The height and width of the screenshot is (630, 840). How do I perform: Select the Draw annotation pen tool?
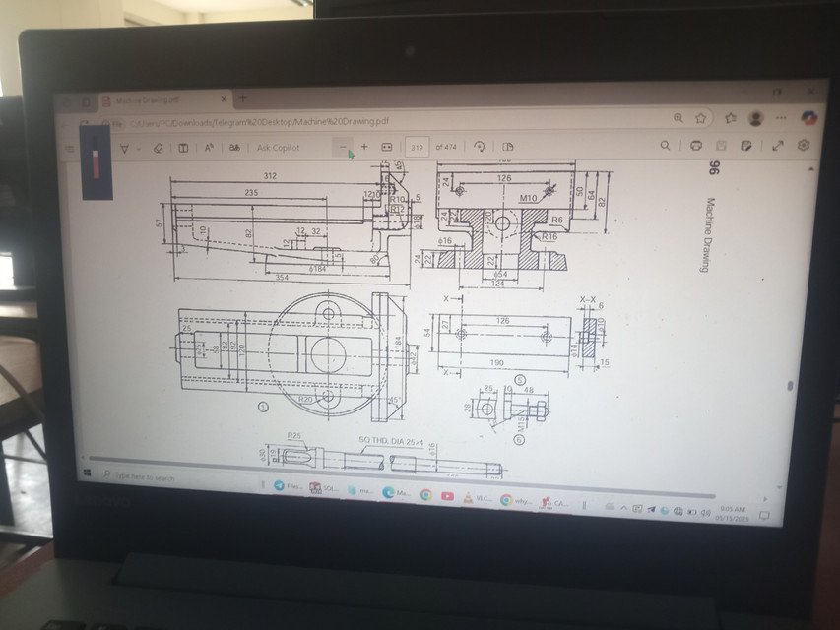click(x=124, y=148)
